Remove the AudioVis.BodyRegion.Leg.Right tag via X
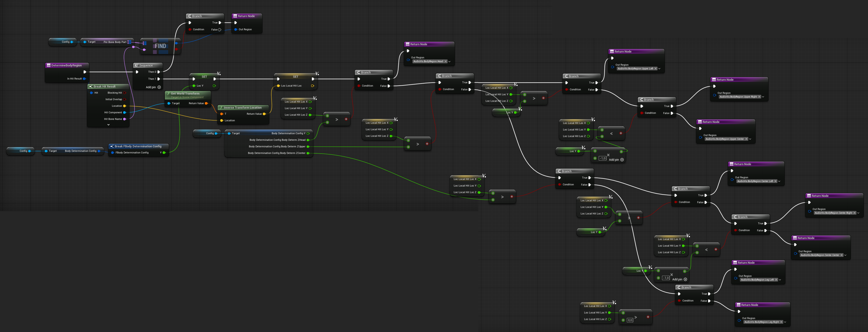 pos(781,322)
